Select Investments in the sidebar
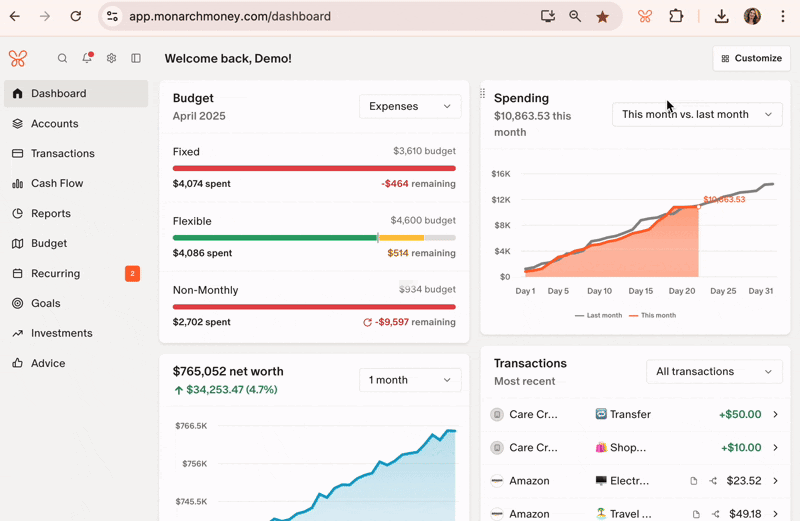This screenshot has width=800, height=521. coord(61,334)
